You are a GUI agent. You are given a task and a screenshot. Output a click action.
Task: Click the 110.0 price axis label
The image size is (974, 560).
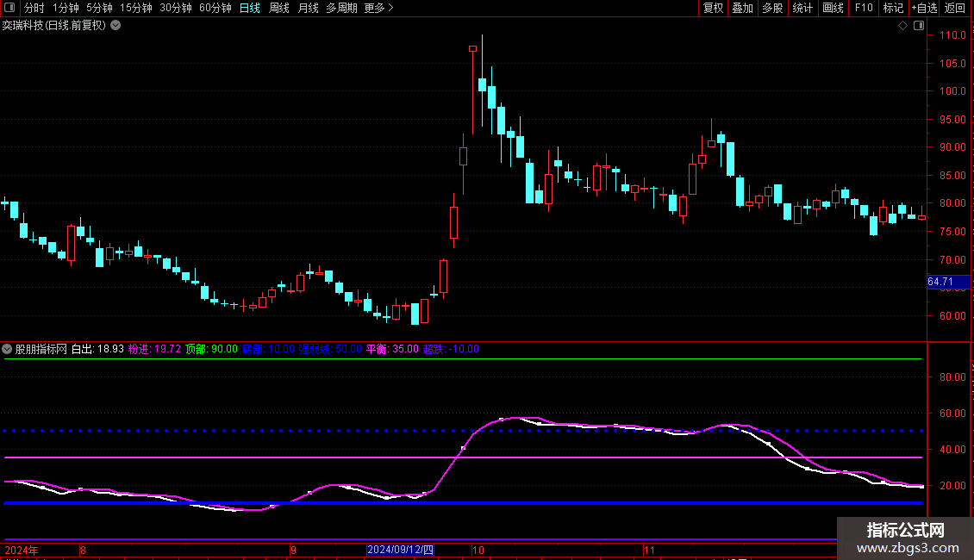tap(952, 35)
